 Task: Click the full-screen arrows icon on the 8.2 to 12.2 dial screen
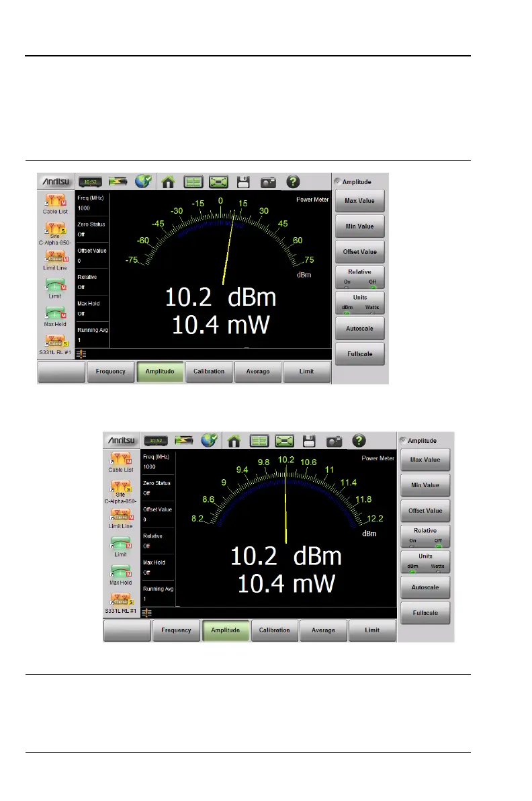tap(284, 441)
